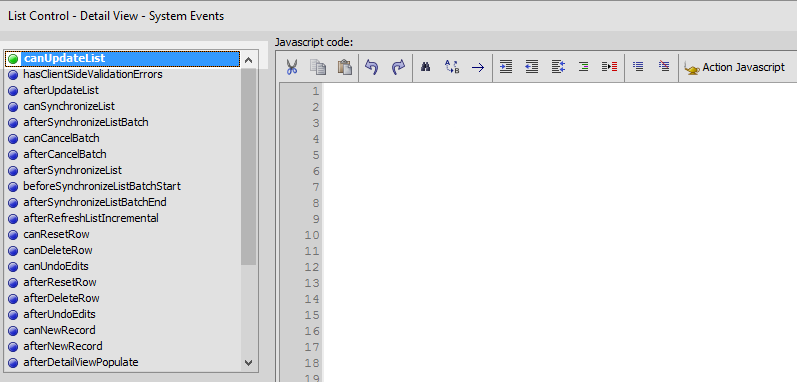
Task: Open the Action Javascript genie button
Action: (734, 67)
